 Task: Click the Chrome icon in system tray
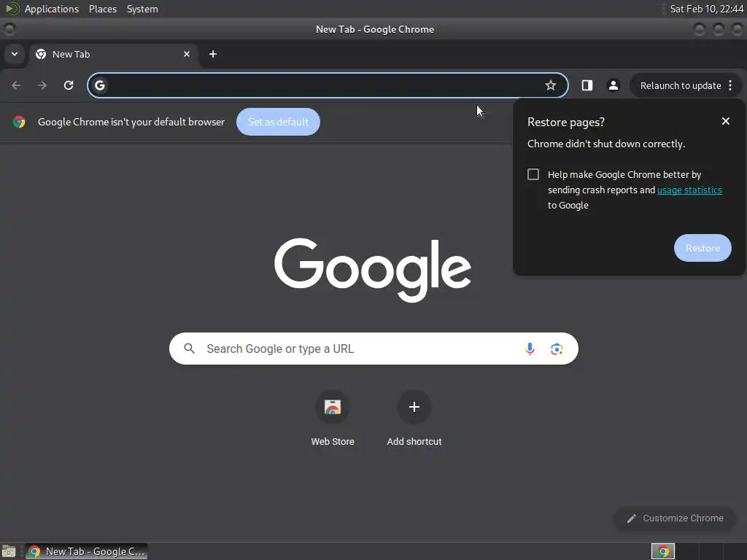point(663,551)
